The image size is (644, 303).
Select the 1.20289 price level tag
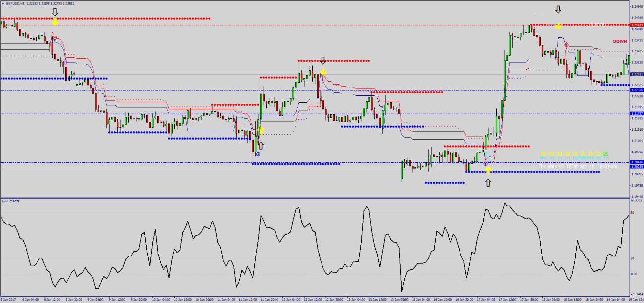[636, 167]
